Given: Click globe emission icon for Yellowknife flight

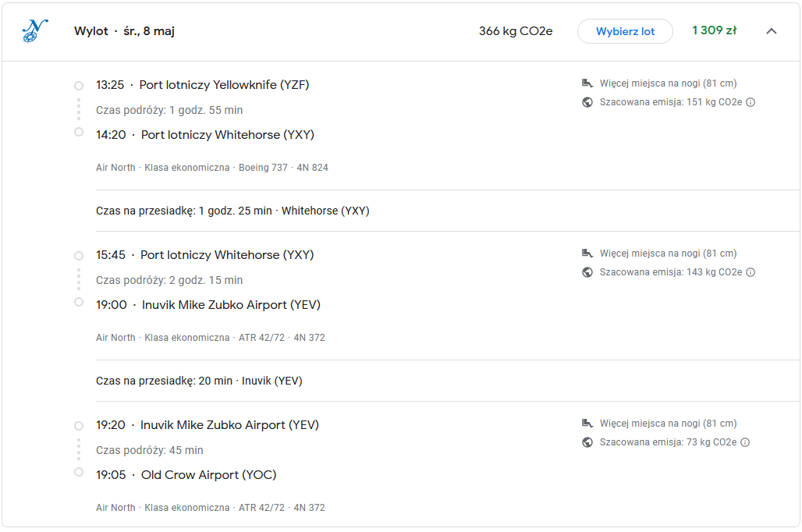Looking at the screenshot, I should click(x=587, y=102).
